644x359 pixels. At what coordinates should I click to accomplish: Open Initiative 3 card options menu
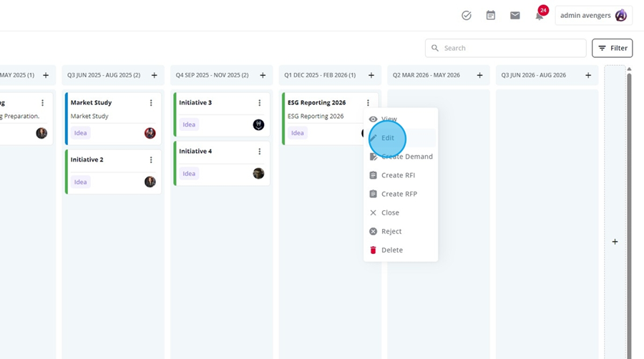259,102
